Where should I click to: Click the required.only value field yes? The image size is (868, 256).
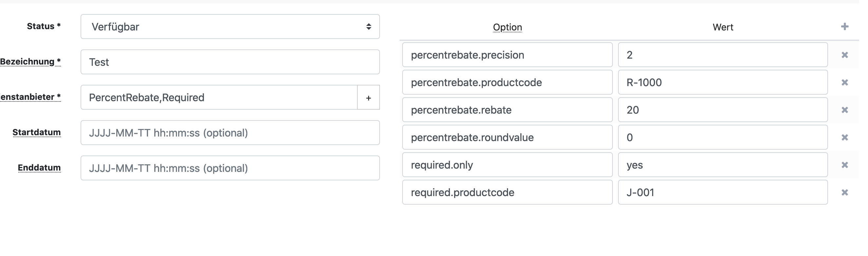723,165
